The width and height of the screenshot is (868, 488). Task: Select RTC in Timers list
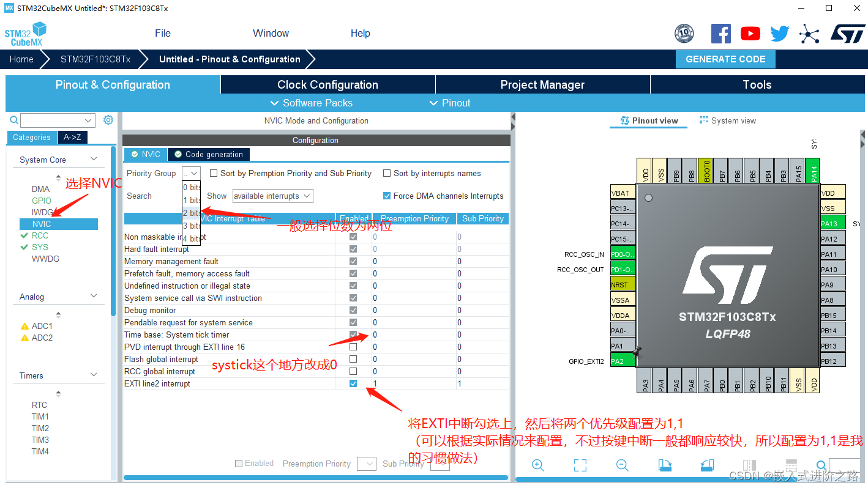click(39, 405)
